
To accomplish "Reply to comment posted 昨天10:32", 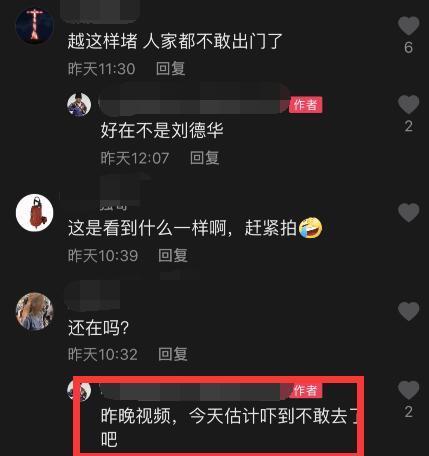I will click(x=173, y=354).
